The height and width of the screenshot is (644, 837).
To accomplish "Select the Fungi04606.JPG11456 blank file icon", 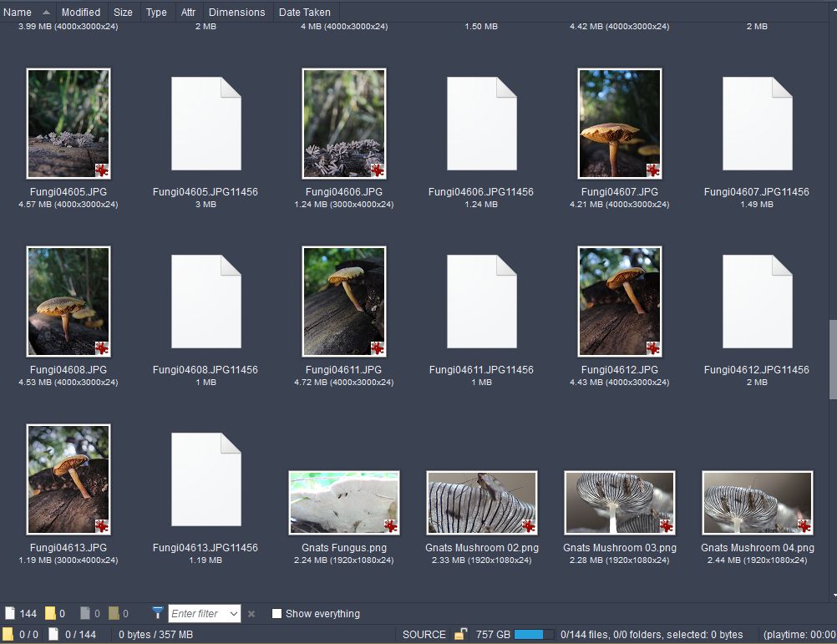I will 481,124.
